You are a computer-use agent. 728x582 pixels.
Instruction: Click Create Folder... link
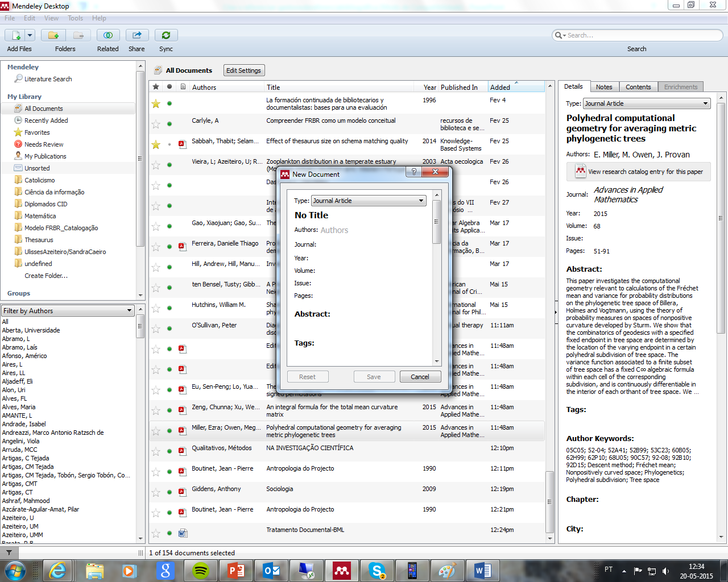[x=46, y=276]
